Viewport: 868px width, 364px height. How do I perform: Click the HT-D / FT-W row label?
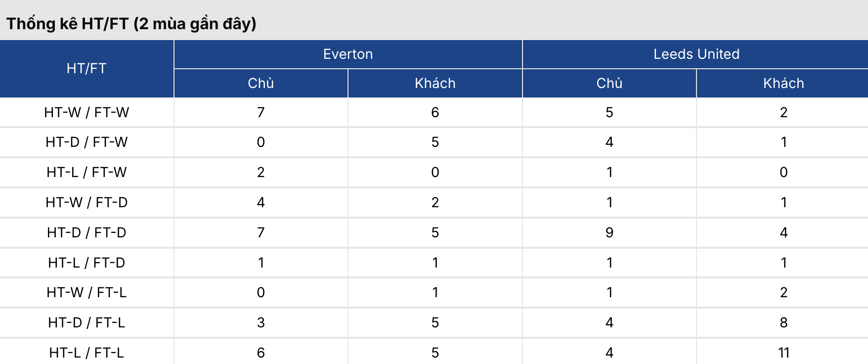coord(87,142)
